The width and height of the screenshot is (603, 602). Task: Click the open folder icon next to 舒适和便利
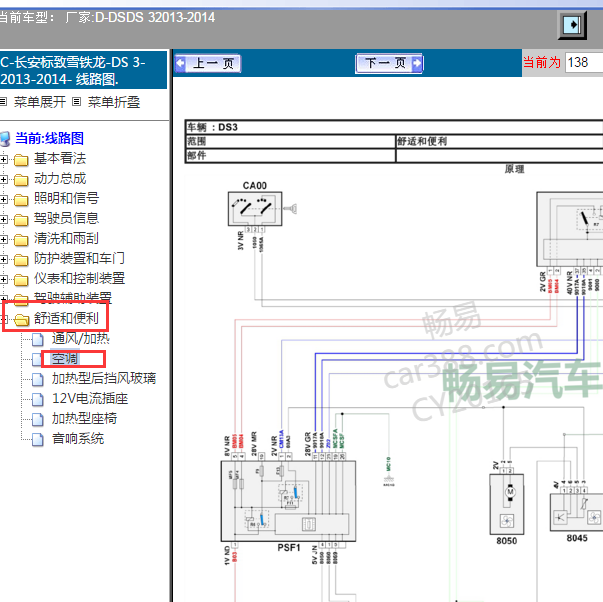tap(22, 320)
